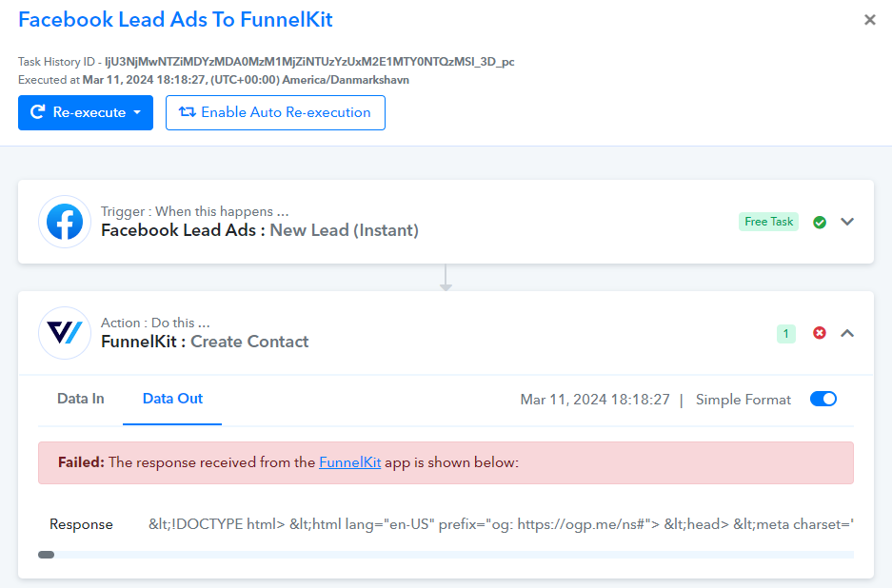Image resolution: width=892 pixels, height=588 pixels.
Task: Switch to the Data In tab
Action: 80,399
